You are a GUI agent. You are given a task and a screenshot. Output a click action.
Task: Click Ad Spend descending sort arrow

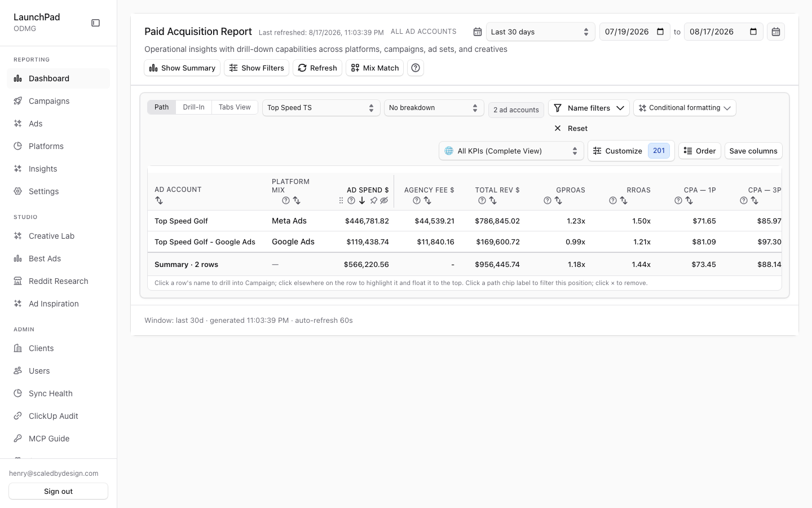coord(362,200)
